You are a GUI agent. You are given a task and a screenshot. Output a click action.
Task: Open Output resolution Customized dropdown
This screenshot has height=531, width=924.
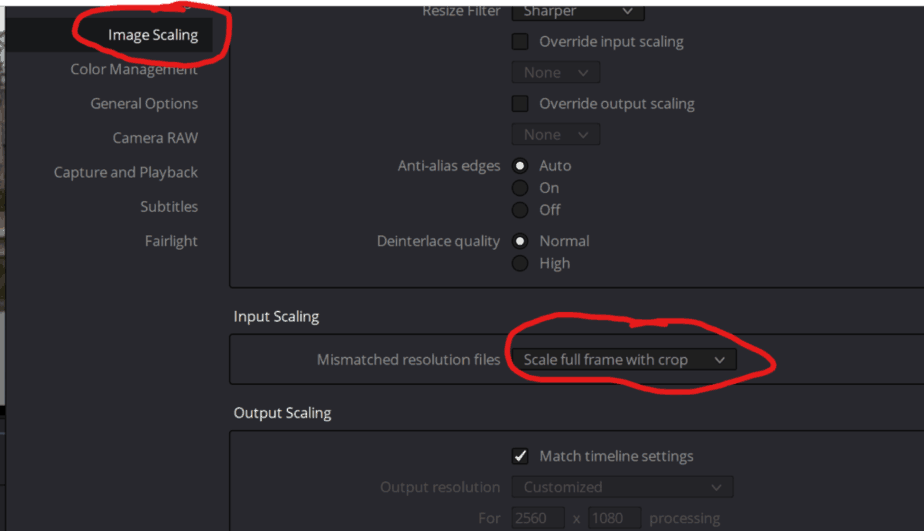point(622,487)
